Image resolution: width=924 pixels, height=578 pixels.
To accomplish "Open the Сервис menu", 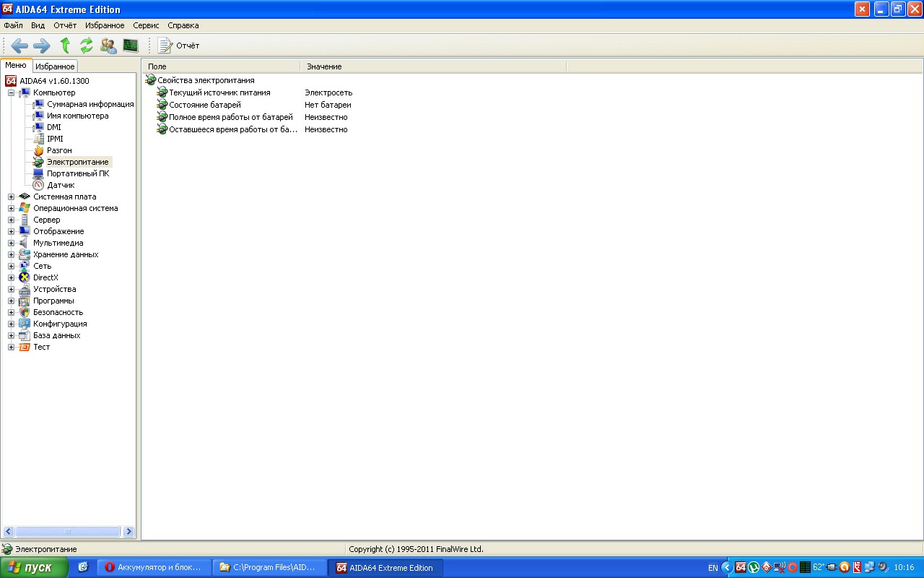I will tap(146, 25).
